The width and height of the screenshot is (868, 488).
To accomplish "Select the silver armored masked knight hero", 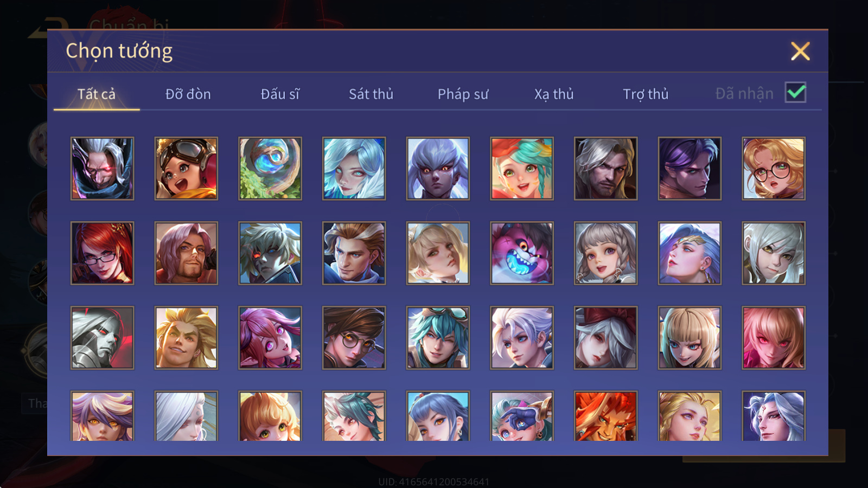I will click(x=102, y=337).
